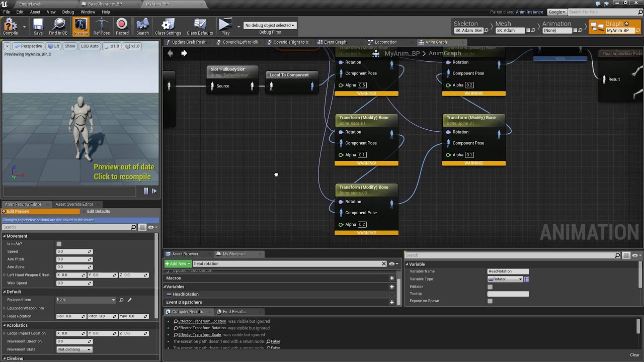Open property matrix grid in Anim Preview
This screenshot has height=362, width=644.
point(142,227)
